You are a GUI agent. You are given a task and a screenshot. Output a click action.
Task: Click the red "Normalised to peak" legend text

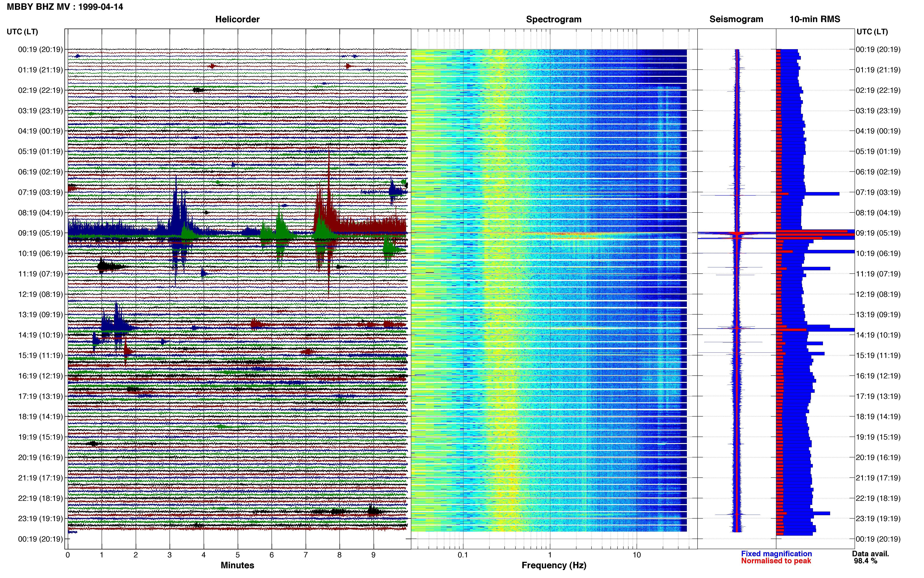pos(776,561)
